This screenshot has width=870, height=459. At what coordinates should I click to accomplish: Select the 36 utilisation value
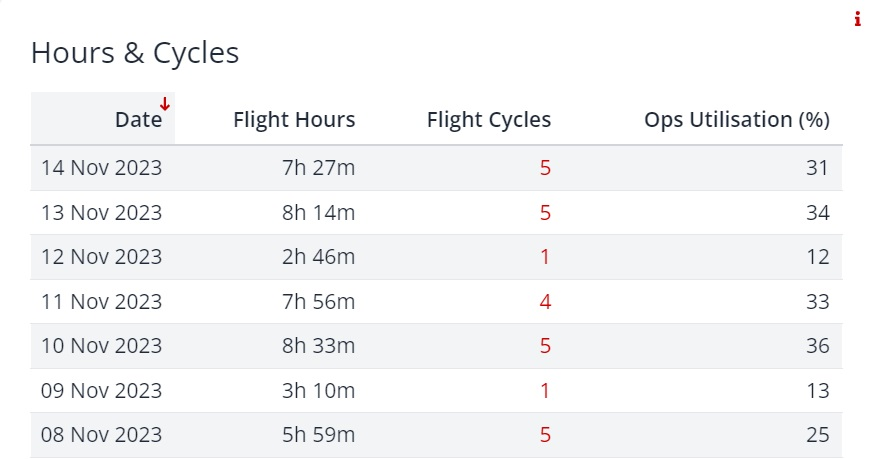coord(818,346)
